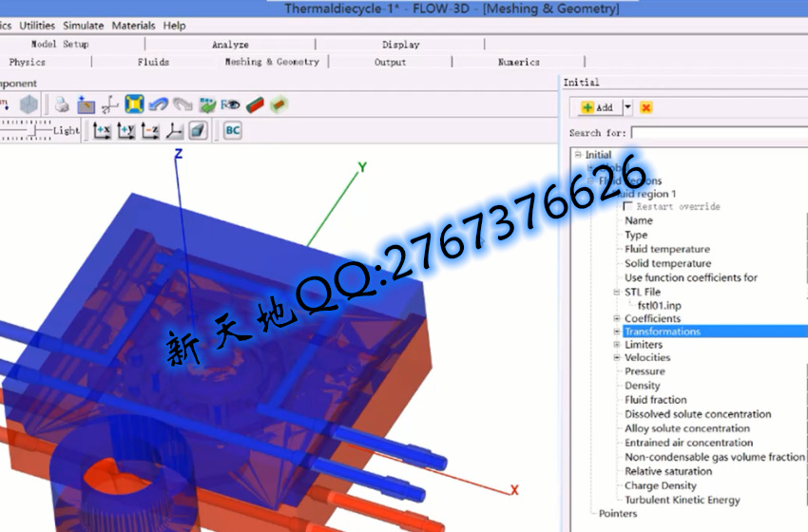Click the Add button

(x=596, y=107)
